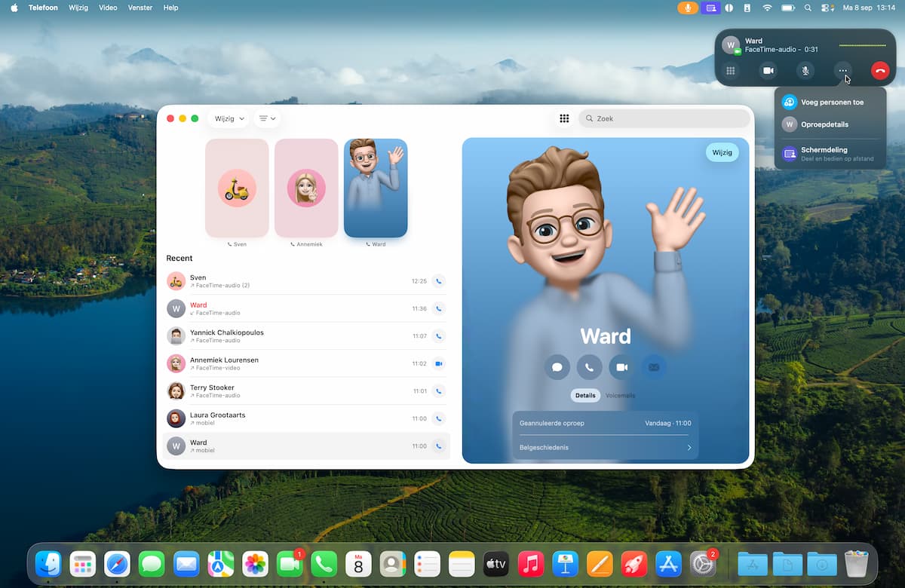
Task: Open the filter list dropdown
Action: click(267, 118)
